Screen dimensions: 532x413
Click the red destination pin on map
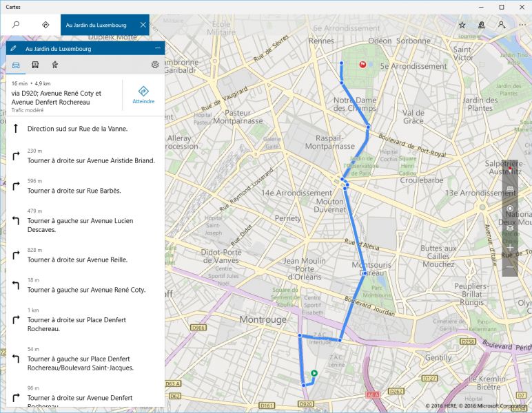pyautogui.click(x=362, y=65)
